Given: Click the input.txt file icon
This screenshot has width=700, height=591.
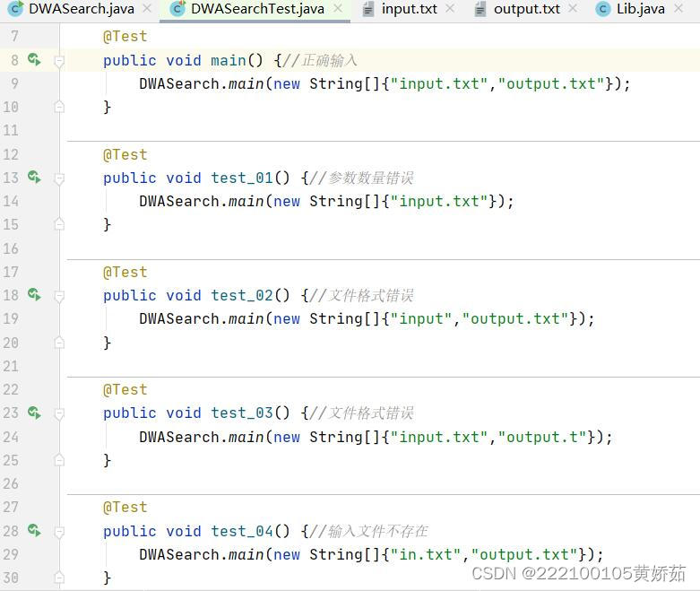Looking at the screenshot, I should [x=367, y=9].
